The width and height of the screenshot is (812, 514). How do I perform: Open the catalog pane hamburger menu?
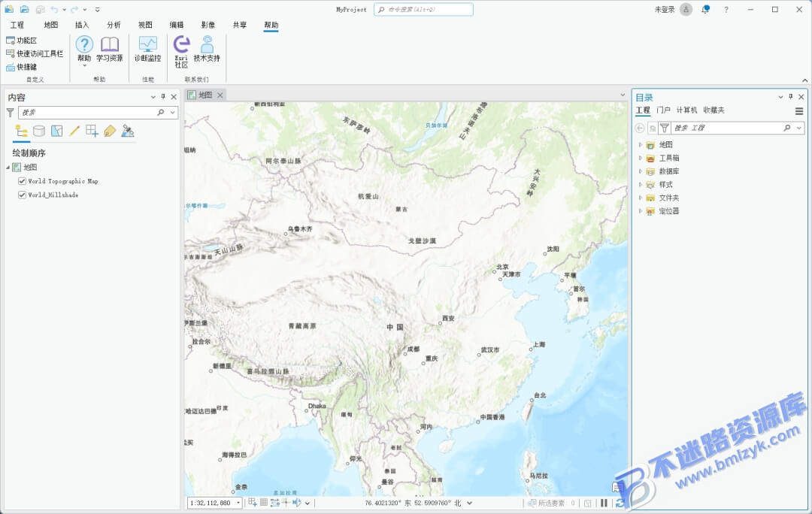pyautogui.click(x=799, y=111)
